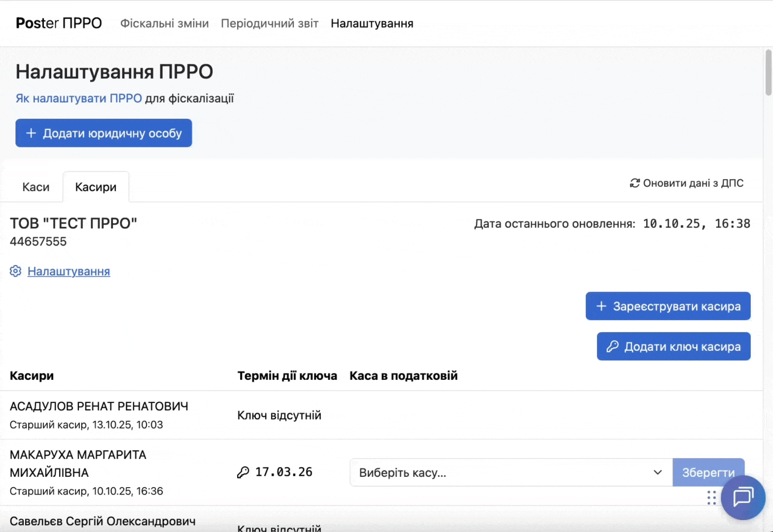The height and width of the screenshot is (532, 773).
Task: Expand the cash register list chevron arrow
Action: click(658, 473)
